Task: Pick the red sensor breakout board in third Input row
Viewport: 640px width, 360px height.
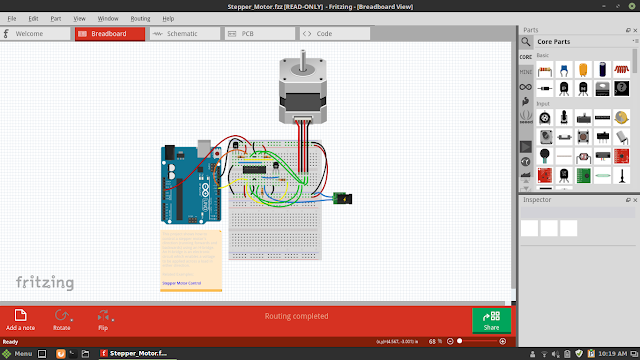Action: tap(621, 156)
